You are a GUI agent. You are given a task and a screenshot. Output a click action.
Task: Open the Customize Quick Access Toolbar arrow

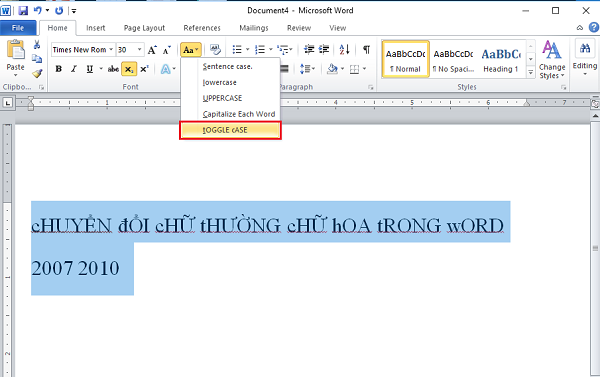coord(74,11)
